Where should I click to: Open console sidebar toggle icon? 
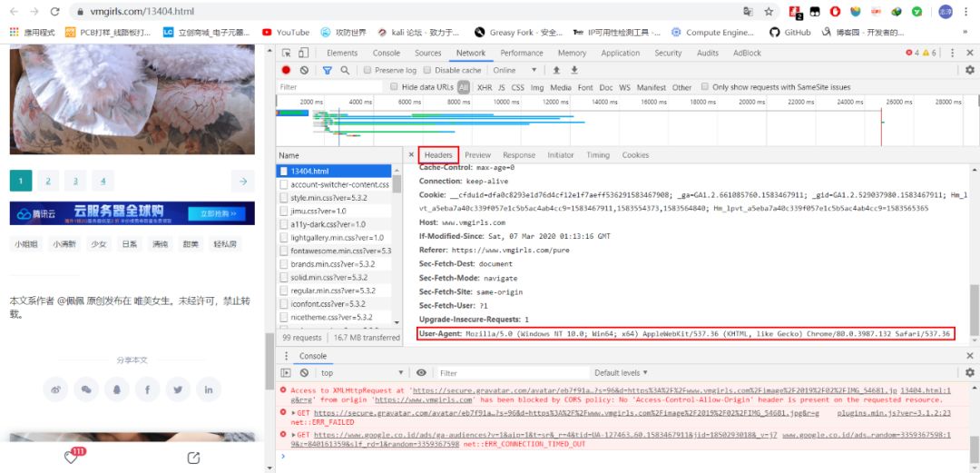(286, 372)
